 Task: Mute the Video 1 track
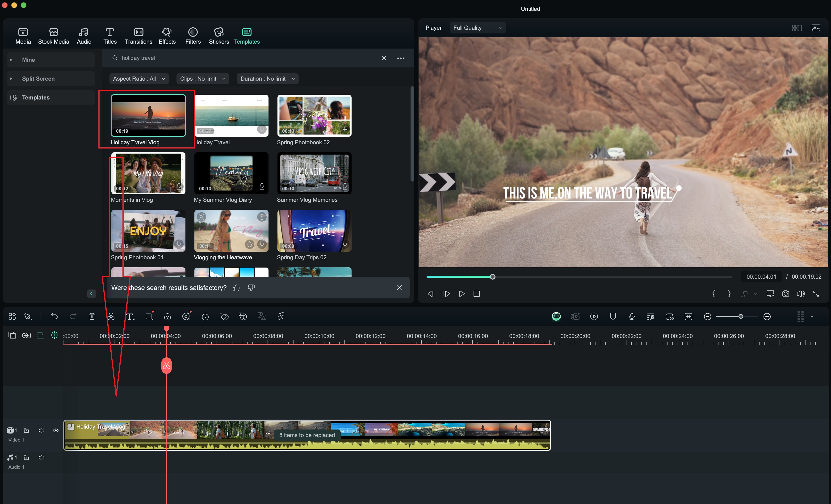pyautogui.click(x=41, y=430)
